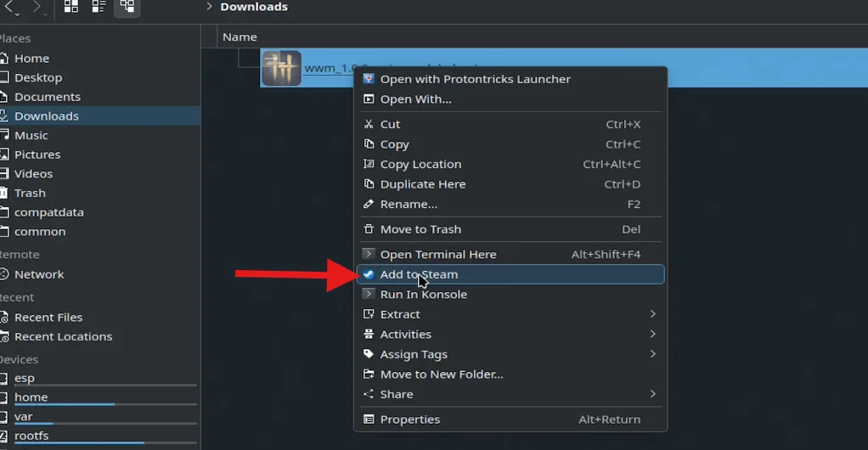Click the Steam logo beside Add to Steam

point(369,274)
